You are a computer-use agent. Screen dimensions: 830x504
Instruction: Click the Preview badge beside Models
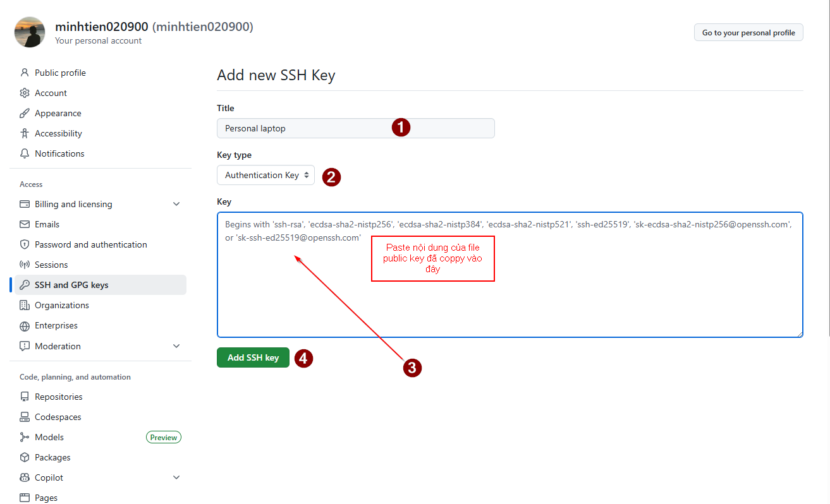point(164,437)
